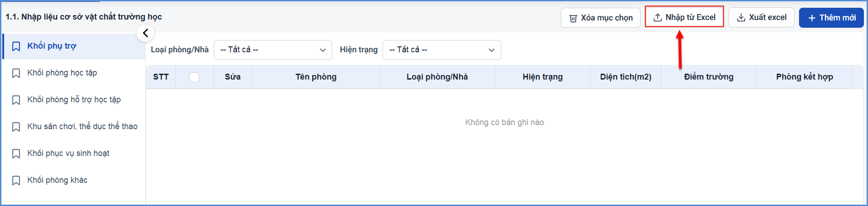Collapse the sidebar with the round chevron button
Screen dimensions: 868x206
point(146,33)
